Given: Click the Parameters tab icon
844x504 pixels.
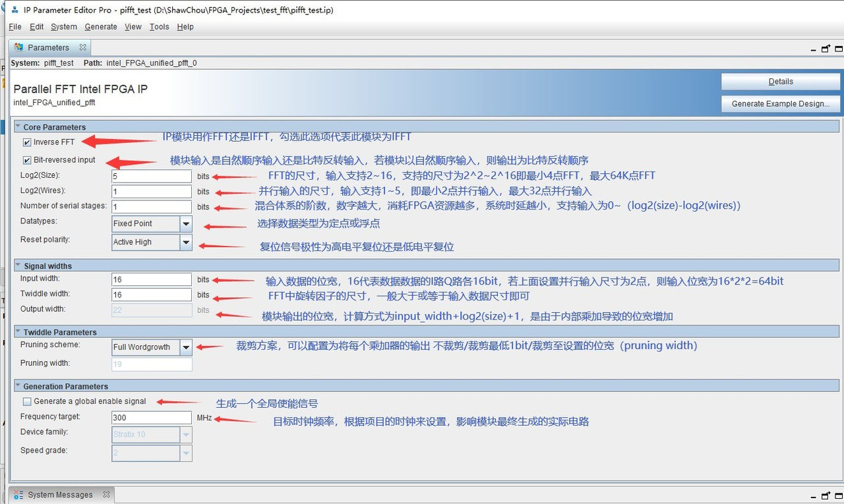Looking at the screenshot, I should [19, 47].
